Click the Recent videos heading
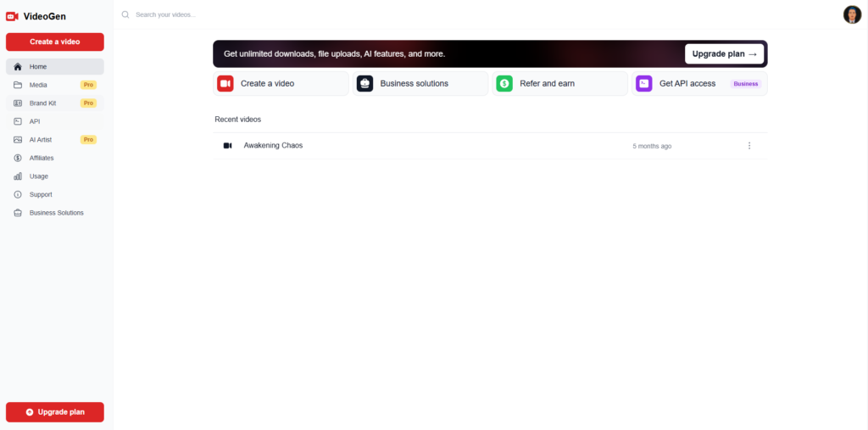The height and width of the screenshot is (430, 868). pos(237,119)
